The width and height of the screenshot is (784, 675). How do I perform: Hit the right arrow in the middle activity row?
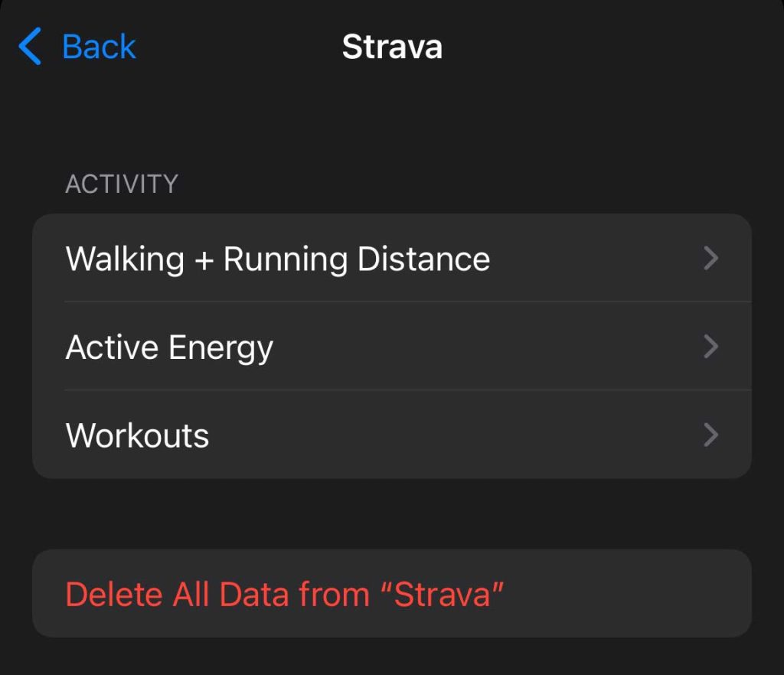[710, 347]
